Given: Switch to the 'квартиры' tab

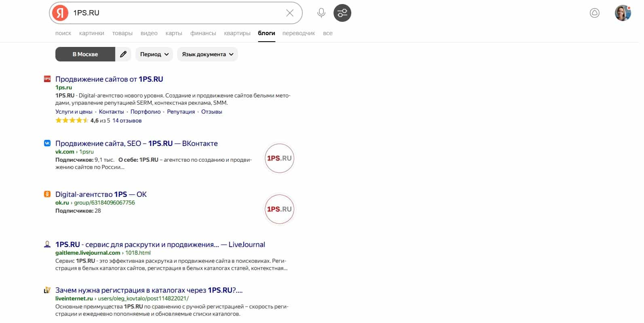Looking at the screenshot, I should [x=237, y=33].
